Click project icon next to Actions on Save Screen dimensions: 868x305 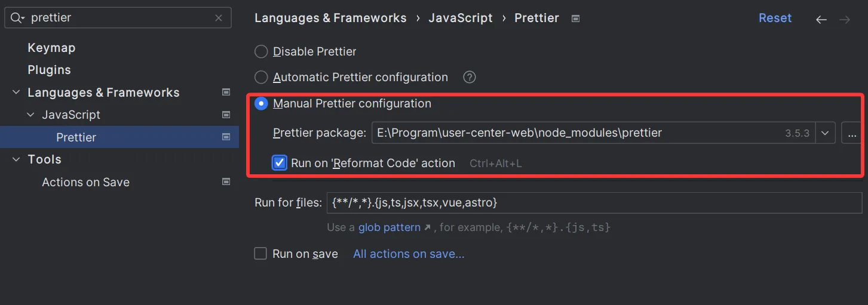click(x=226, y=181)
